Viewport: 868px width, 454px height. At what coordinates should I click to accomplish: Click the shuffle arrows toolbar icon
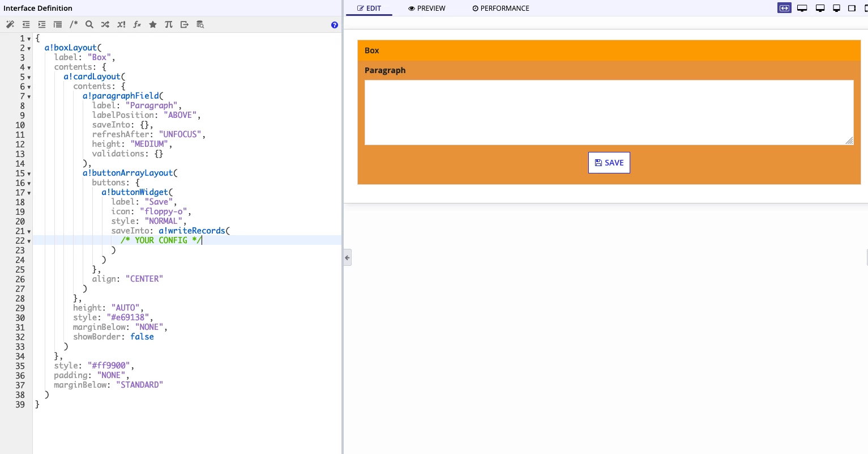pyautogui.click(x=105, y=24)
